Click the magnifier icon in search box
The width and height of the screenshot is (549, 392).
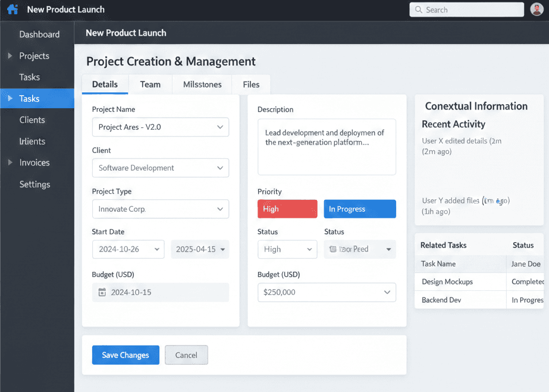[x=418, y=10]
